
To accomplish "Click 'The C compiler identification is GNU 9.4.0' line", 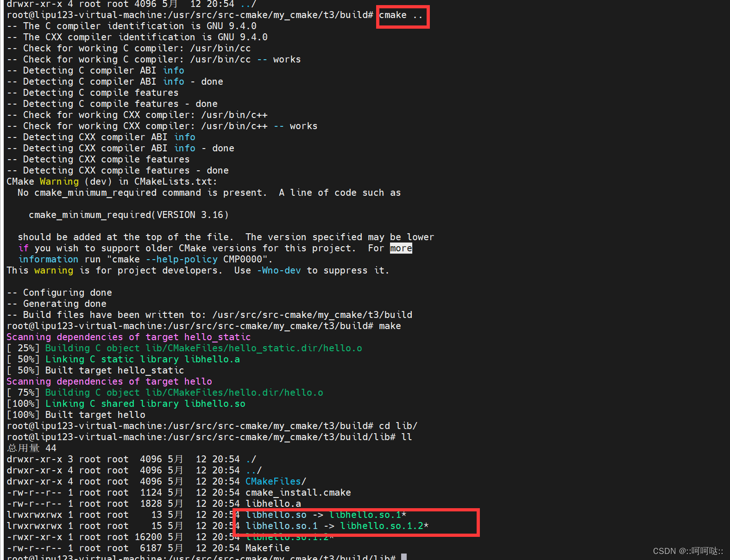I will click(132, 26).
